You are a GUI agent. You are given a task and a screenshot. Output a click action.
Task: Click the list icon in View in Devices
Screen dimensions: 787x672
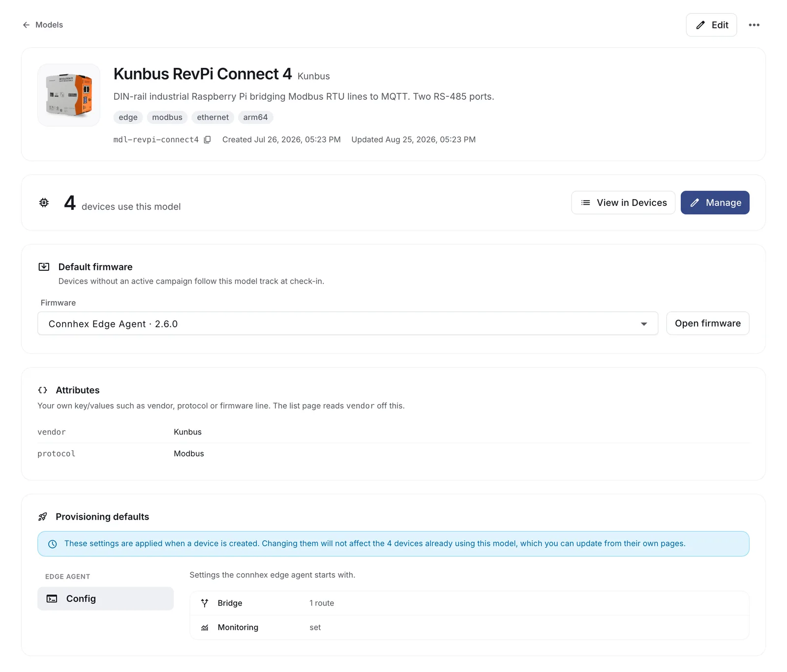(586, 203)
